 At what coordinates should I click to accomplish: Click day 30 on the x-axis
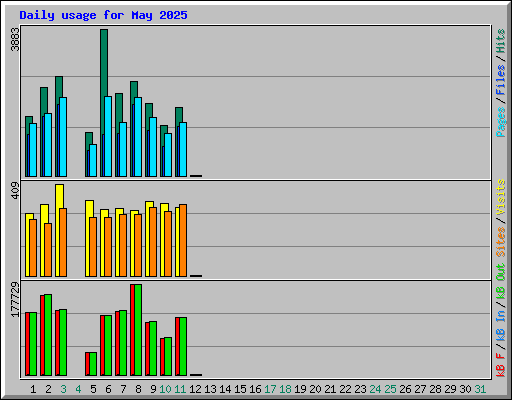[465, 389]
